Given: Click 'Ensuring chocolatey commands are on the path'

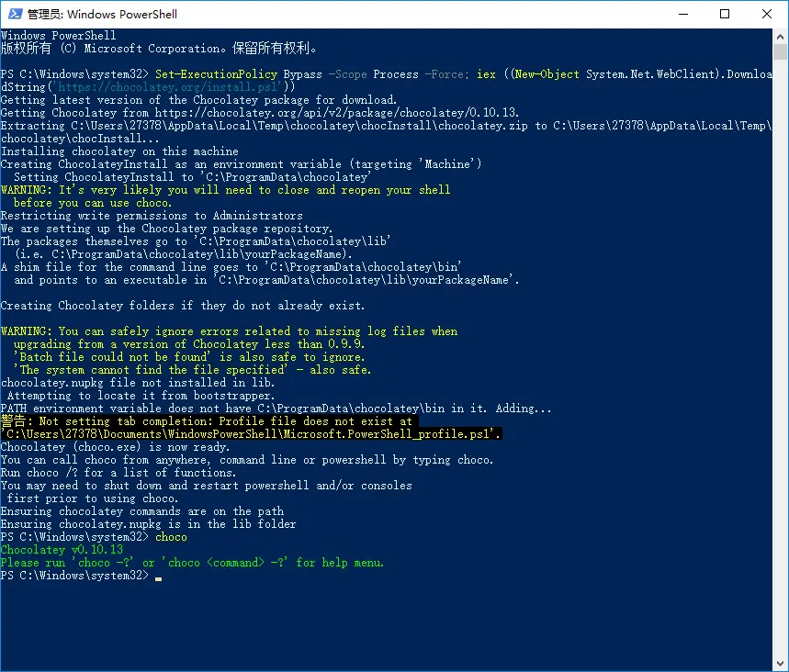Looking at the screenshot, I should point(141,511).
